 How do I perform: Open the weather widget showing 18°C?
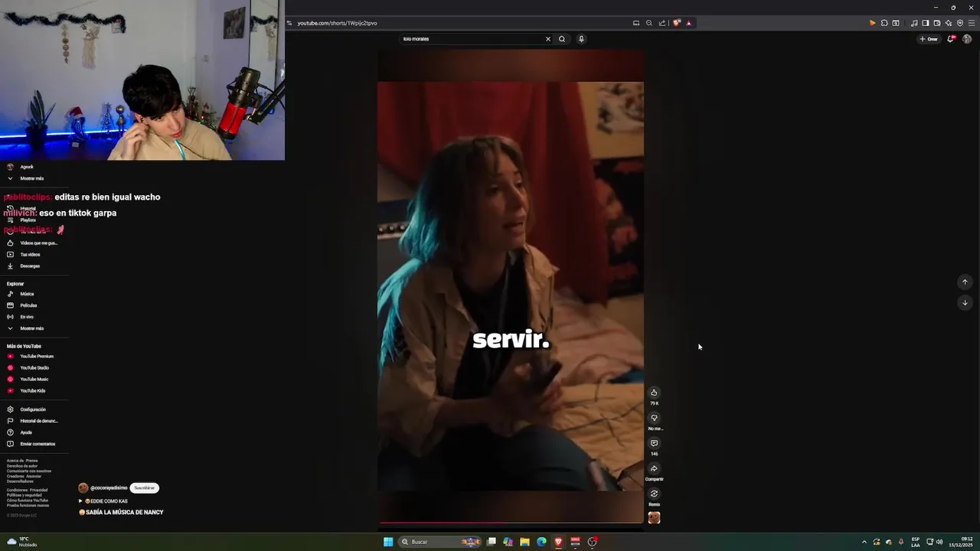[x=22, y=542]
